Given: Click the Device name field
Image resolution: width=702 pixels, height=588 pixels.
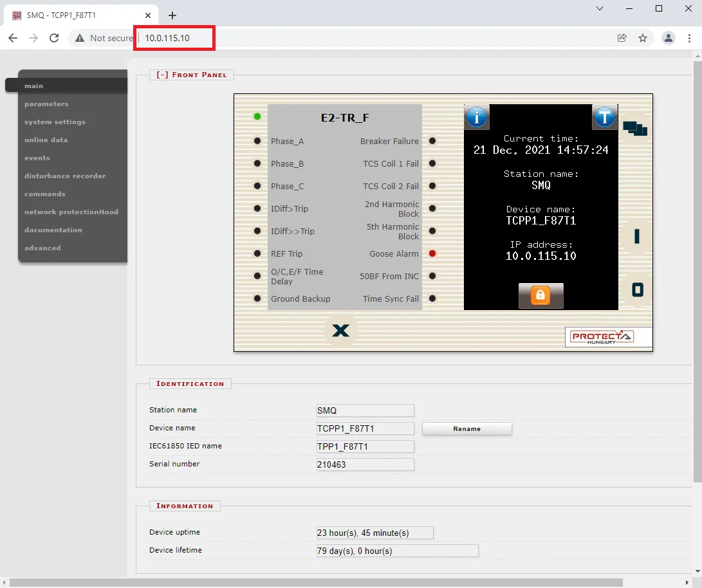Looking at the screenshot, I should [365, 428].
